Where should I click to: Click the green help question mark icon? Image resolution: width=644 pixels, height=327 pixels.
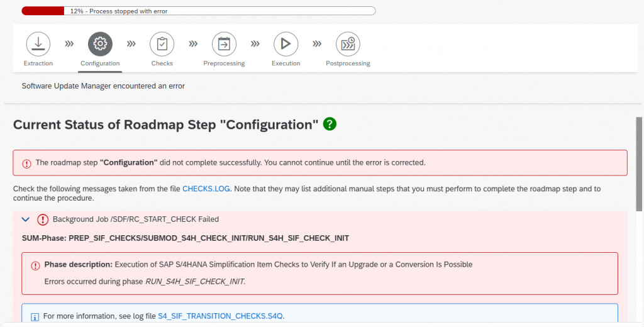pyautogui.click(x=330, y=124)
